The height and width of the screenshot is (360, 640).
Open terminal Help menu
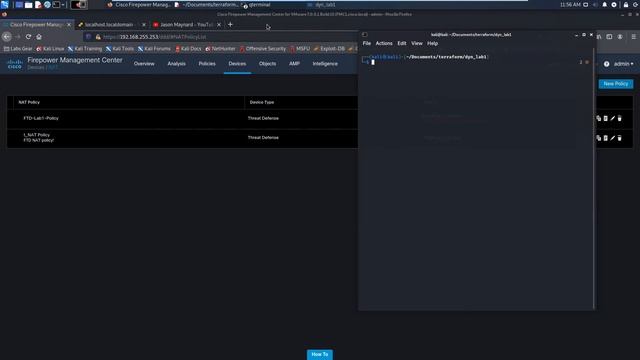point(432,43)
